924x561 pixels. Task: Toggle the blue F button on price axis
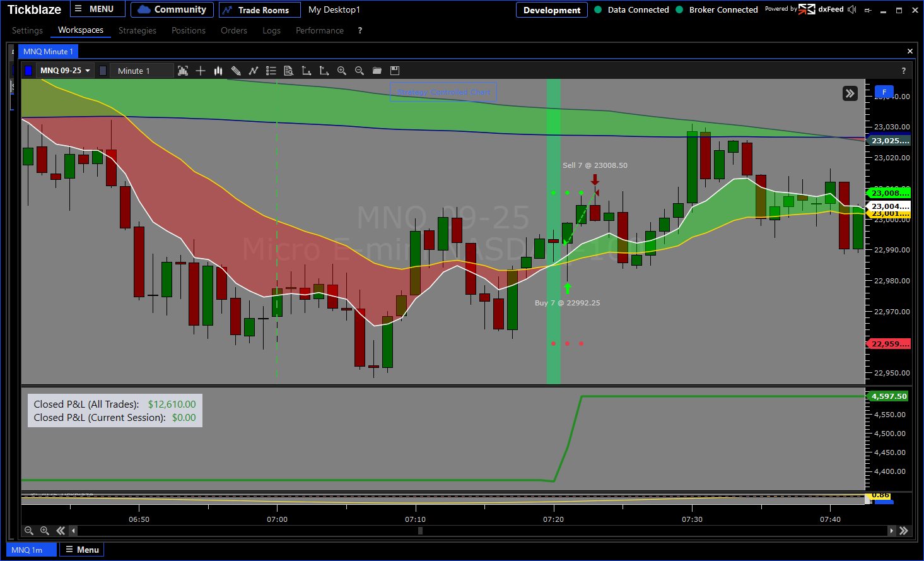[x=884, y=92]
